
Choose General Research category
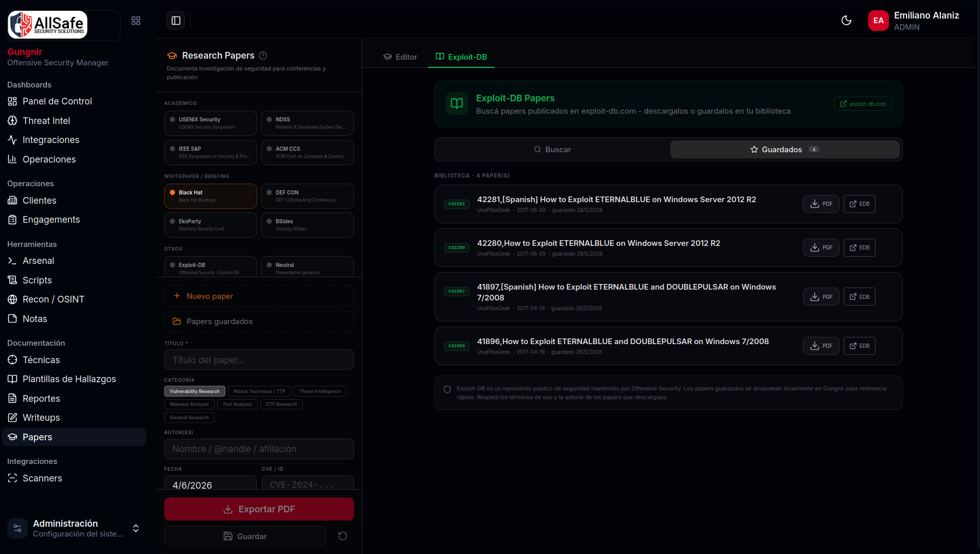(x=189, y=418)
